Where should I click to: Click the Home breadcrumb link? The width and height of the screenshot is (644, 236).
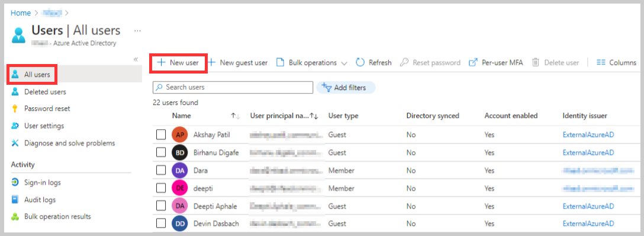click(x=21, y=12)
